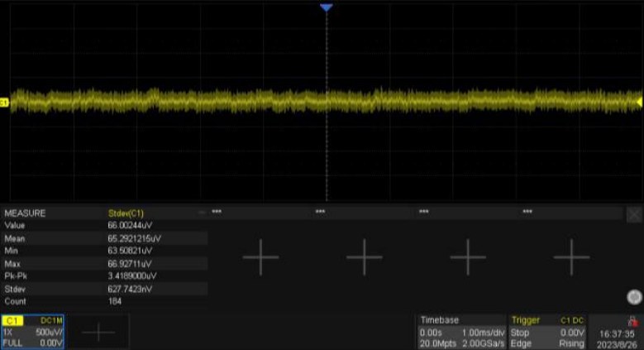Click the red status icon above the clock
The image size is (644, 350).
tap(632, 321)
